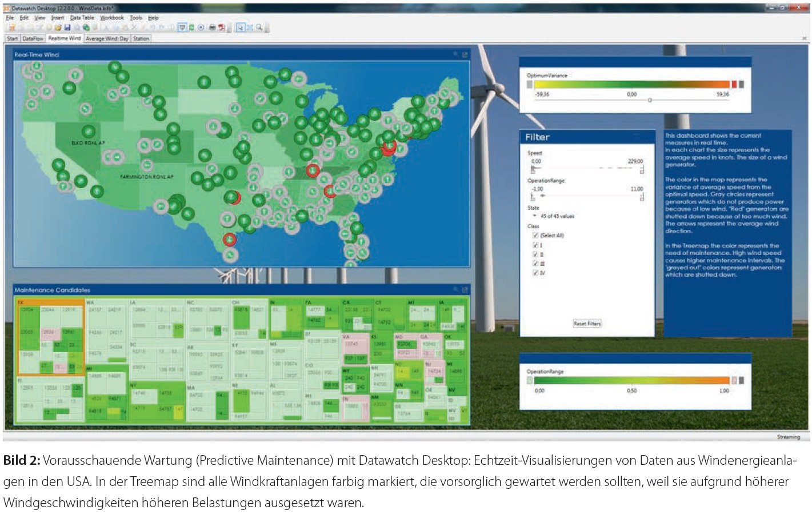Click the ELKO RGNL AP map label
This screenshot has width=812, height=518.
click(88, 143)
